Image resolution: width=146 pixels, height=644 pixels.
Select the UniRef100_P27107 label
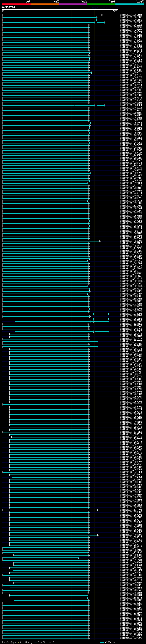click(x=131, y=30)
